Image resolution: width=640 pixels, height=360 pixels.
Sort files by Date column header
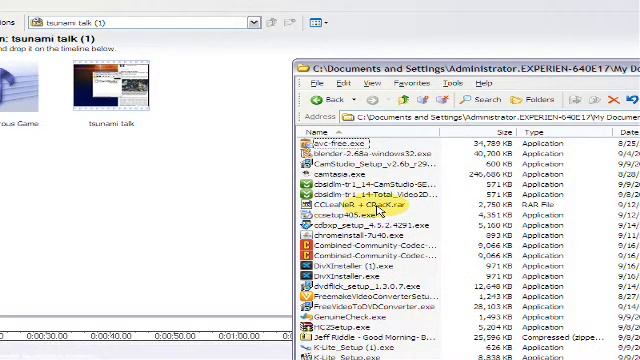coord(627,132)
